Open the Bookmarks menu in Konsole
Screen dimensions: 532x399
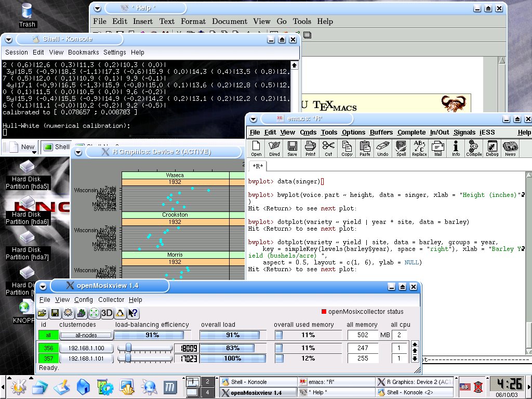point(84,52)
